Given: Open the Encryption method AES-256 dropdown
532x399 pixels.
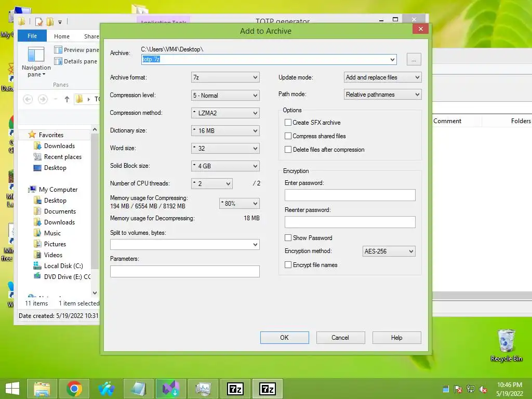Looking at the screenshot, I should click(389, 251).
